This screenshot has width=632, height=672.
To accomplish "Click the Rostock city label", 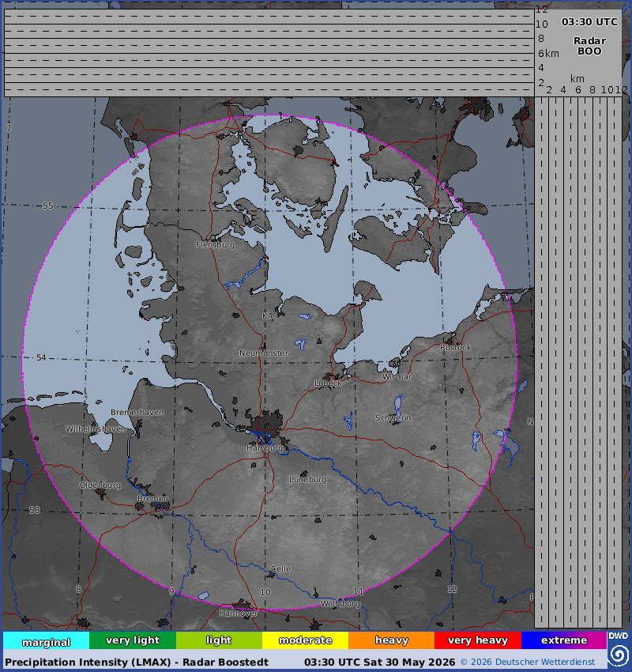I will tap(456, 348).
